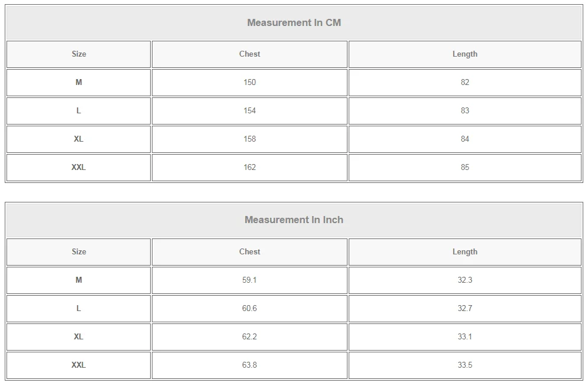The height and width of the screenshot is (386, 588).
Task: Select the Length header in Inch table
Action: point(464,251)
